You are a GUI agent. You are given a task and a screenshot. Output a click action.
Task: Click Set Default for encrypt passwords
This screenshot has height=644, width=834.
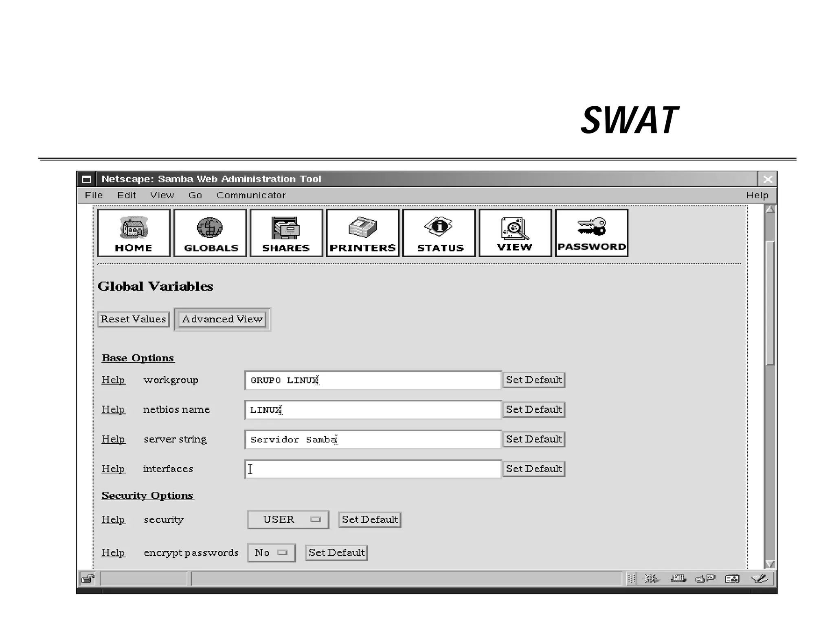(x=336, y=553)
